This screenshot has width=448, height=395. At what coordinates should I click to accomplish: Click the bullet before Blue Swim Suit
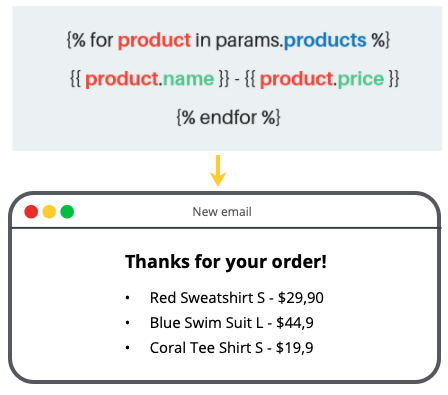pyautogui.click(x=127, y=323)
